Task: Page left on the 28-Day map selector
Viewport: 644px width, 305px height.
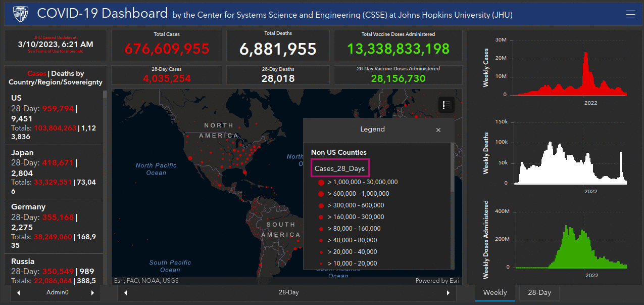Action: pyautogui.click(x=125, y=292)
